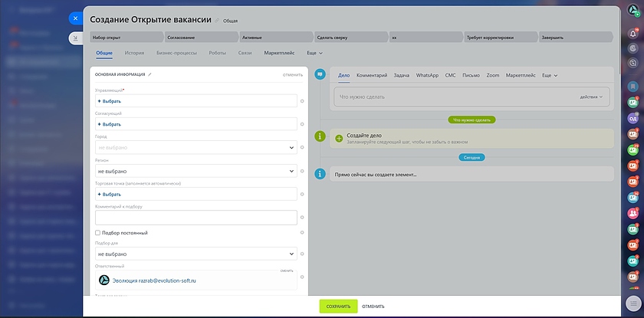
Task: Select the Комментарий tab in the timeline
Action: tap(371, 75)
